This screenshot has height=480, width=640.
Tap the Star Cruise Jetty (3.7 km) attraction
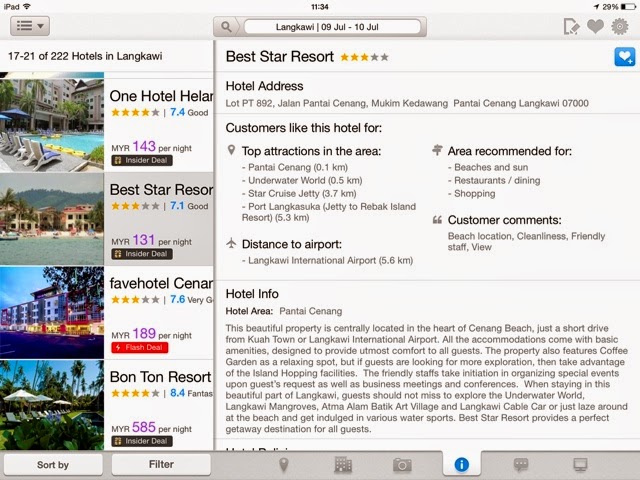pyautogui.click(x=299, y=193)
